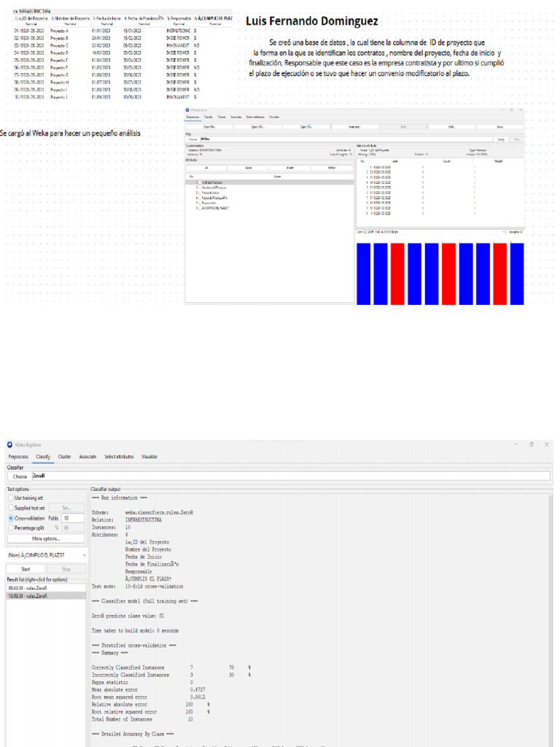Switch to the Visualize tab
The width and height of the screenshot is (560, 747).
(x=149, y=457)
